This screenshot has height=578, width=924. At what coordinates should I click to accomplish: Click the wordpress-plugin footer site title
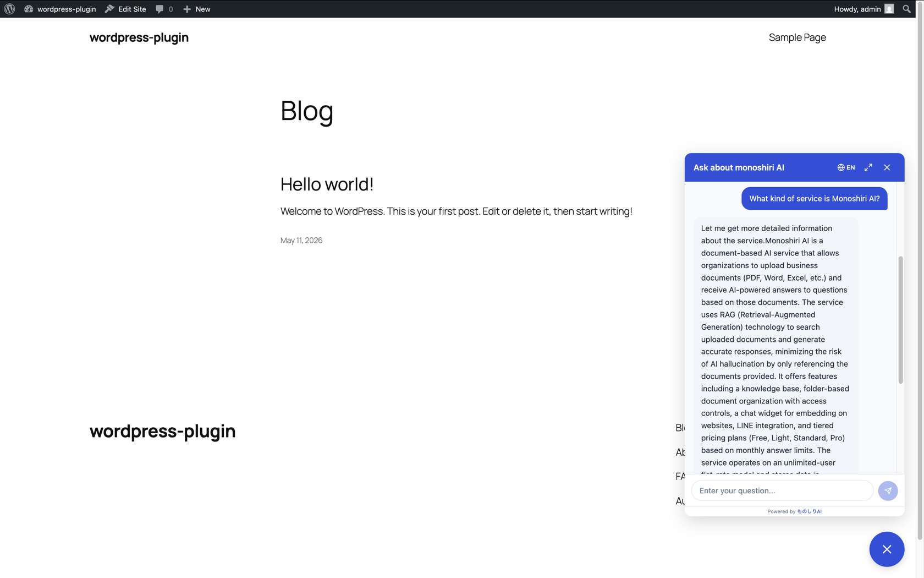point(162,431)
